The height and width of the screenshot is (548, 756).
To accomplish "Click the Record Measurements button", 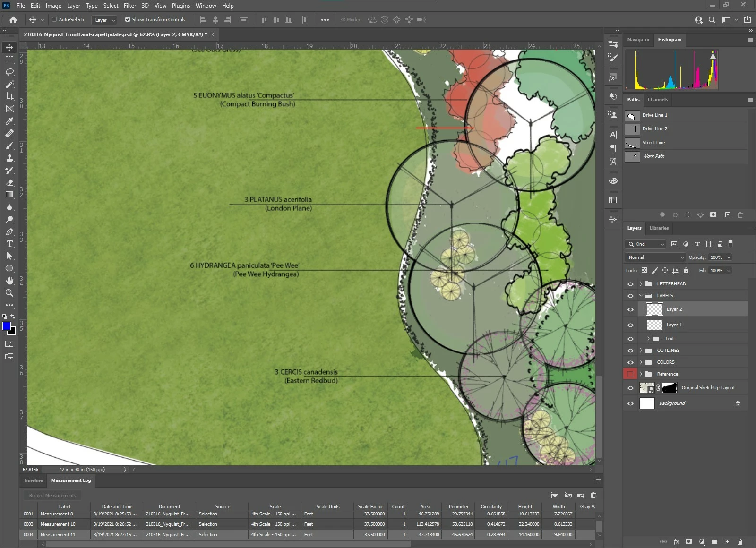I will point(52,496).
